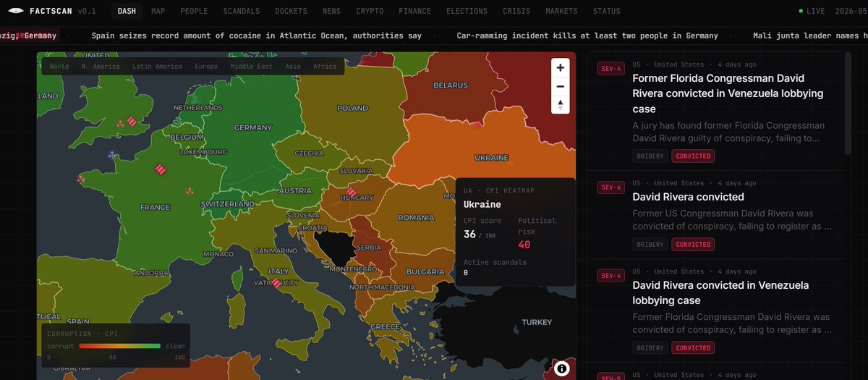Viewport: 868px width, 380px height.
Task: Click Germany on the CPI map
Action: tap(252, 127)
